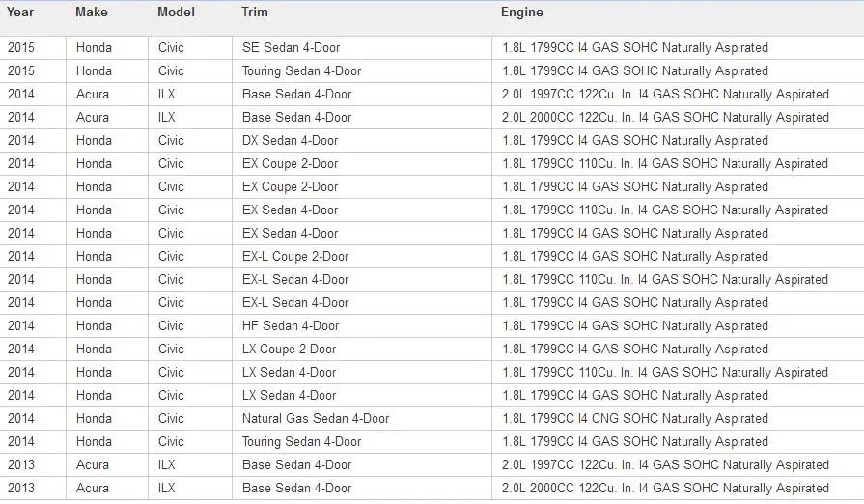Click the 2014 Touring Sedan 4-Door cell
Image resolution: width=864 pixels, height=504 pixels.
(x=361, y=442)
